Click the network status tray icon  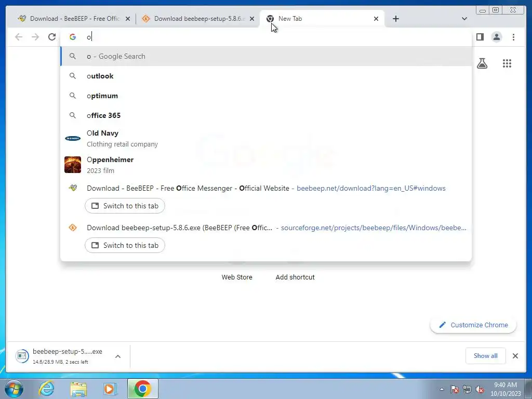point(467,389)
